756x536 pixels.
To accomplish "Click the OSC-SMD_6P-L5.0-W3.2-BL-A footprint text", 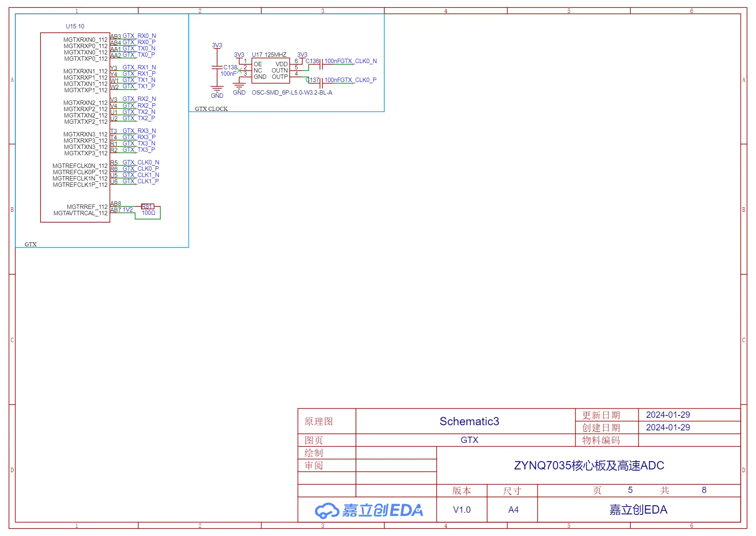I will [292, 93].
